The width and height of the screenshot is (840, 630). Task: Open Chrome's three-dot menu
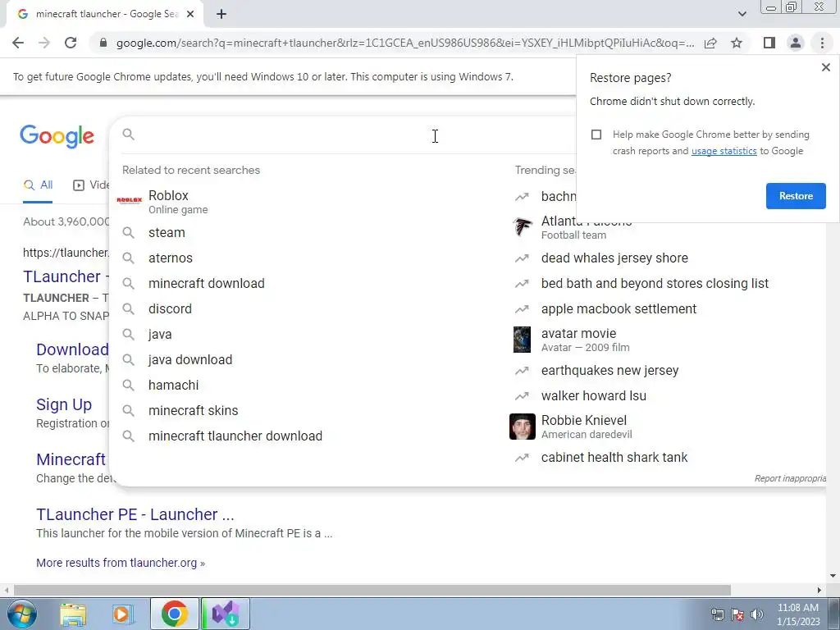pos(822,43)
